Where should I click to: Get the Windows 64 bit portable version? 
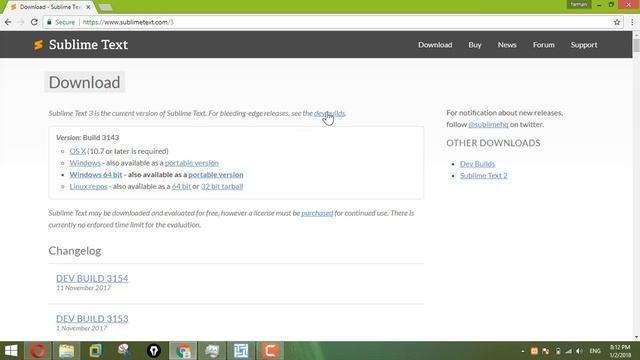pos(216,175)
